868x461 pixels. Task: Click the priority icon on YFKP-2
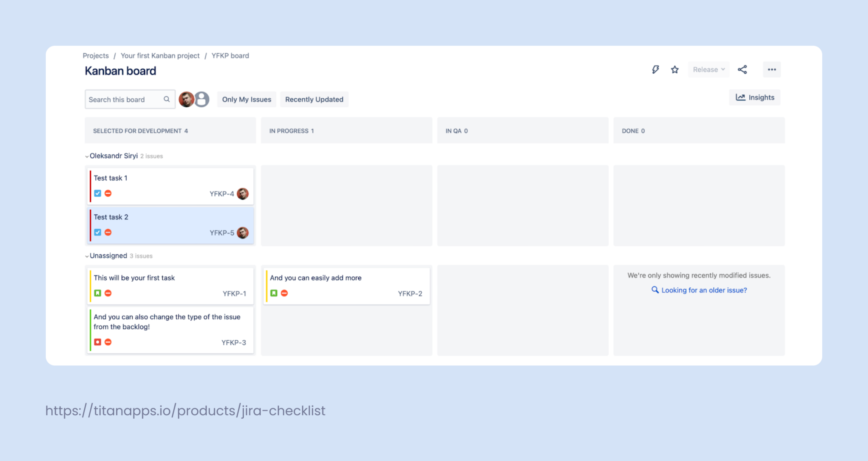pyautogui.click(x=284, y=293)
